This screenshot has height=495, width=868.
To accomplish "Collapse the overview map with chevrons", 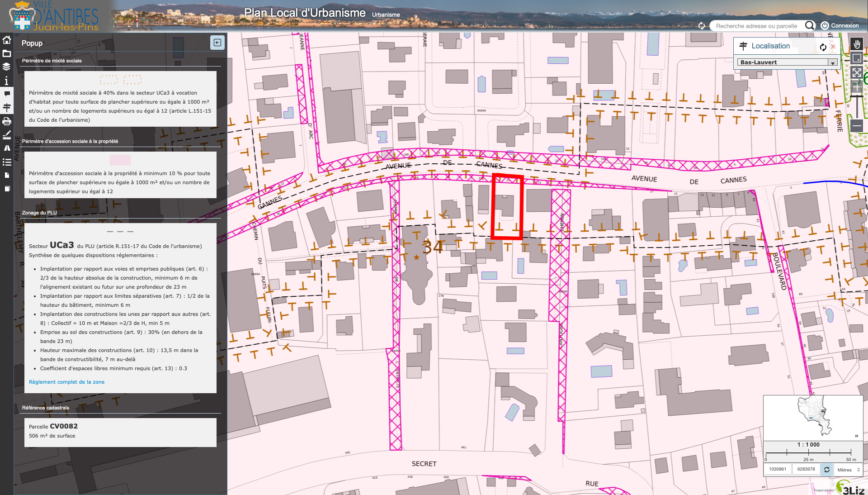I will pyautogui.click(x=856, y=436).
